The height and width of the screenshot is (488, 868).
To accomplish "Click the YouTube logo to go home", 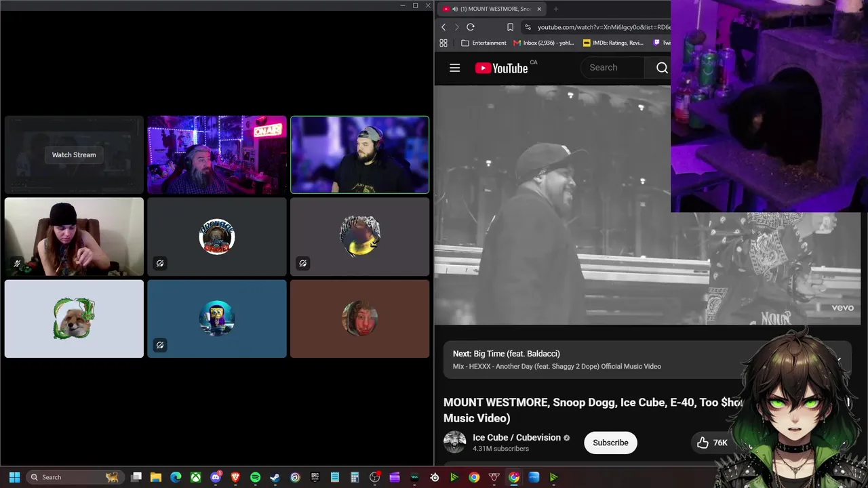I will click(x=502, y=68).
